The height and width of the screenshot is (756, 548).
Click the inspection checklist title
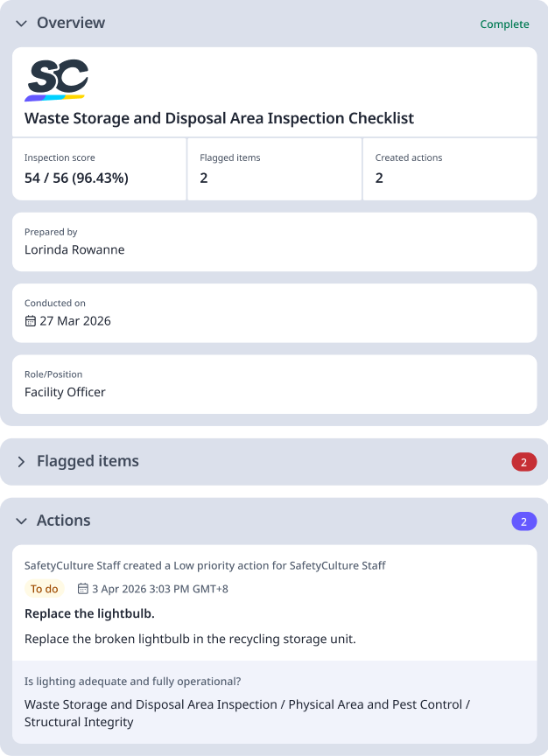click(219, 118)
